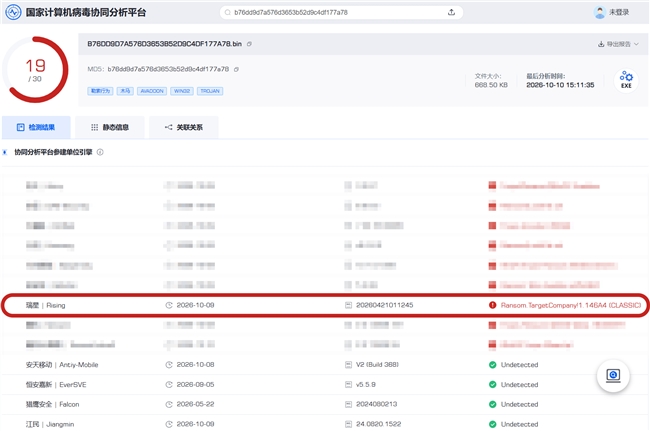This screenshot has height=431, width=650.
Task: Open the user avatar icon
Action: click(x=599, y=12)
